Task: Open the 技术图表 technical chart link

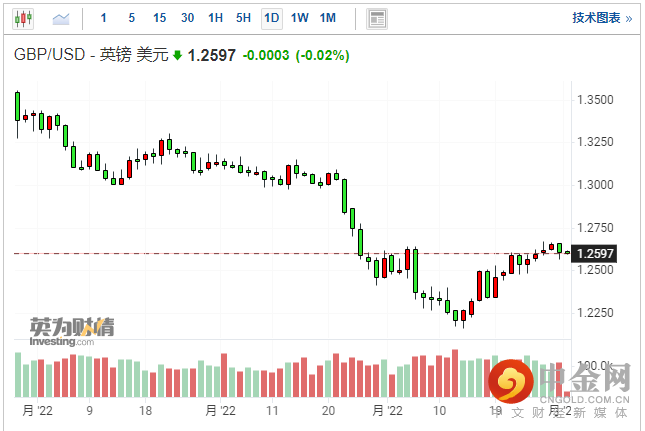Action: point(596,18)
